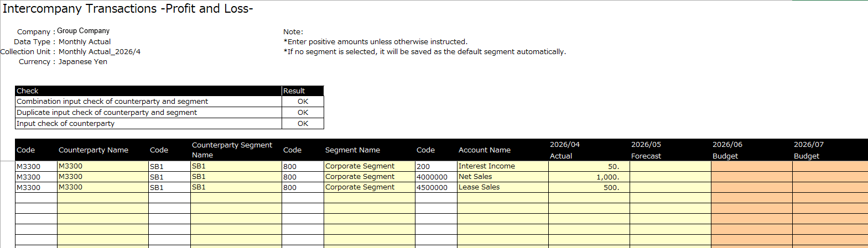
Task: Click the Monthly Actual data type value
Action: 85,41
